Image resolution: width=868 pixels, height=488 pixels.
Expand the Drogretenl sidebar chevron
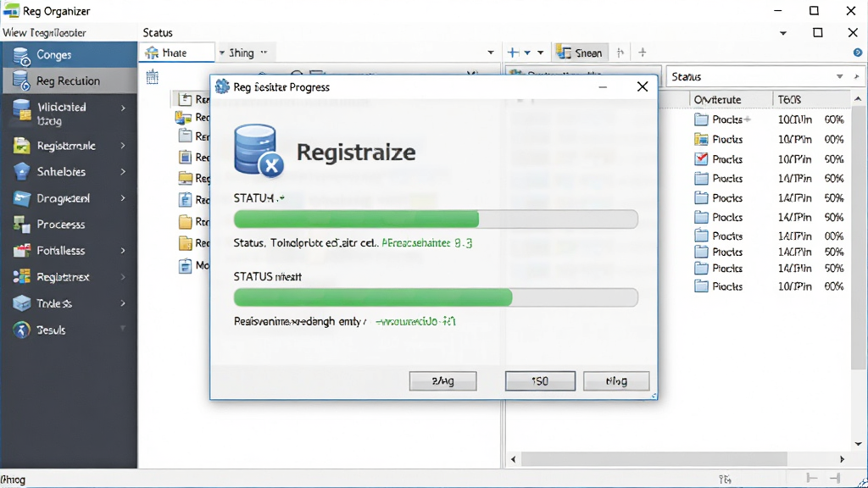click(x=123, y=198)
